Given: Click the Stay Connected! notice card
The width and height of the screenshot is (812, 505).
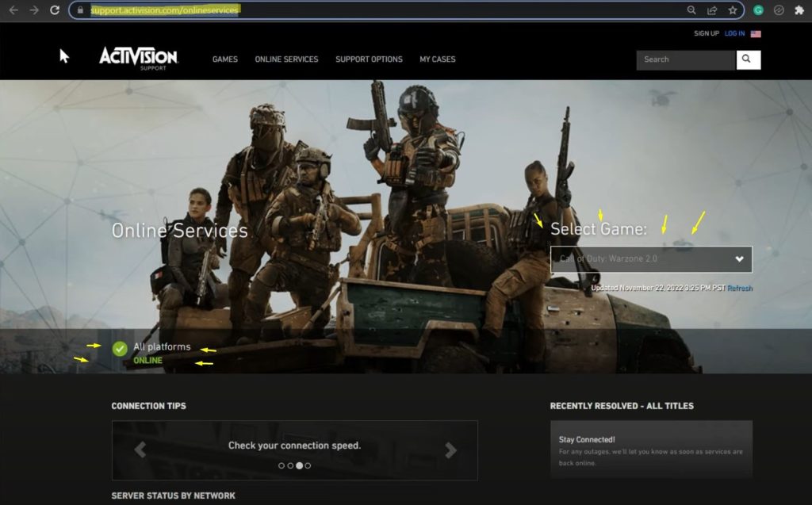Looking at the screenshot, I should click(651, 450).
